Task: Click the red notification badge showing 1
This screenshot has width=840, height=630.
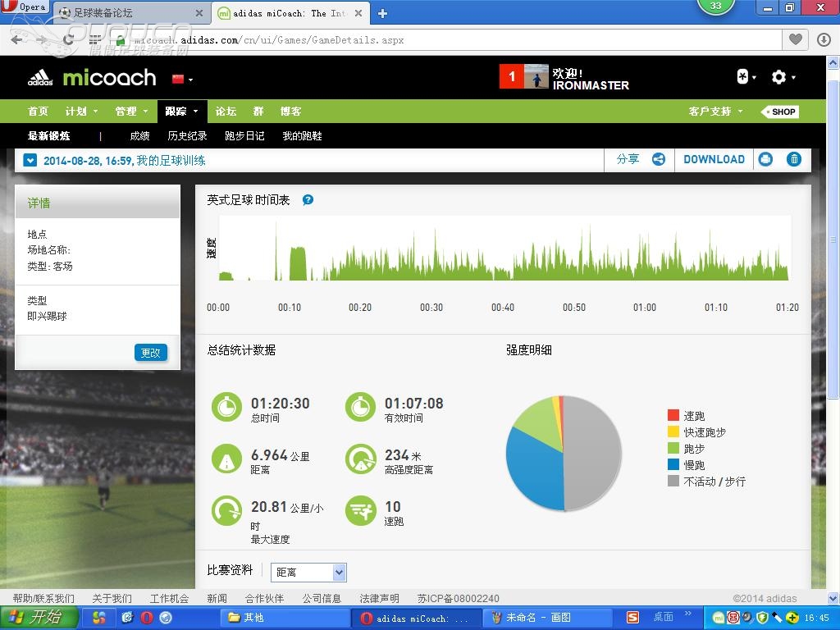Action: 511,76
